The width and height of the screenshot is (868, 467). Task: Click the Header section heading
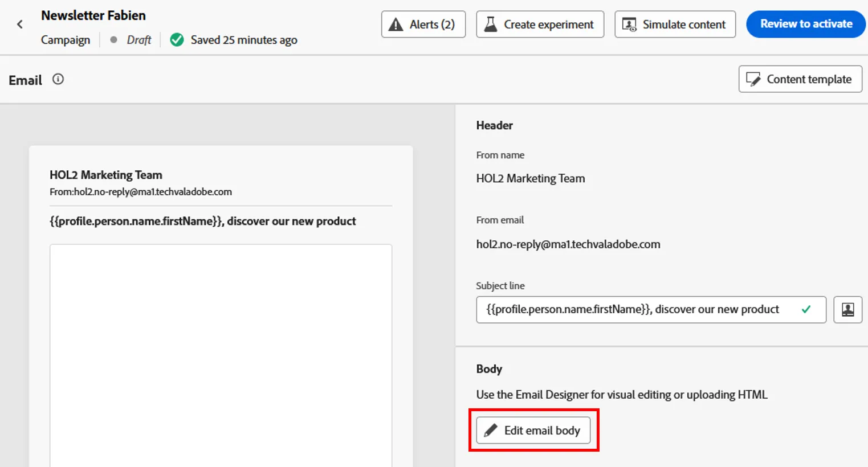click(495, 125)
